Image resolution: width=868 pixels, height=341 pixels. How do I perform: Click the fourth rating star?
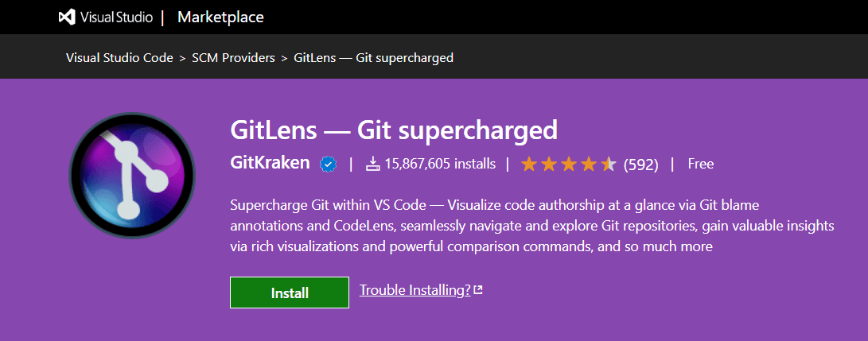pos(589,165)
